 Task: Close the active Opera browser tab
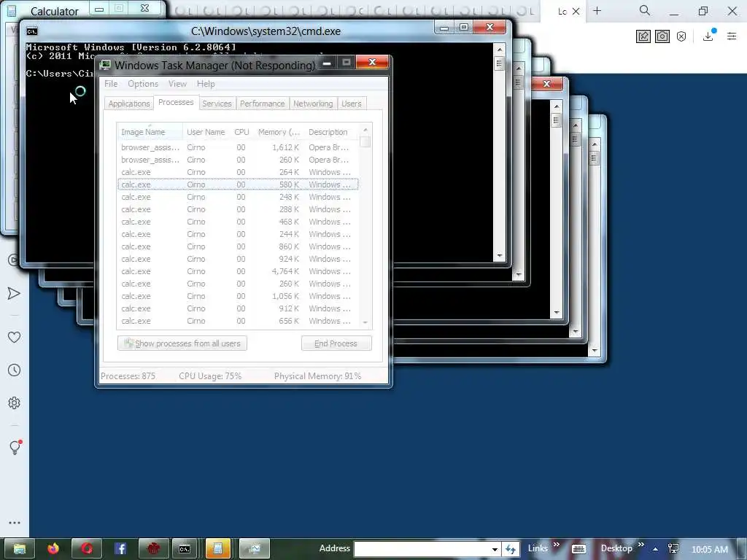click(x=576, y=11)
